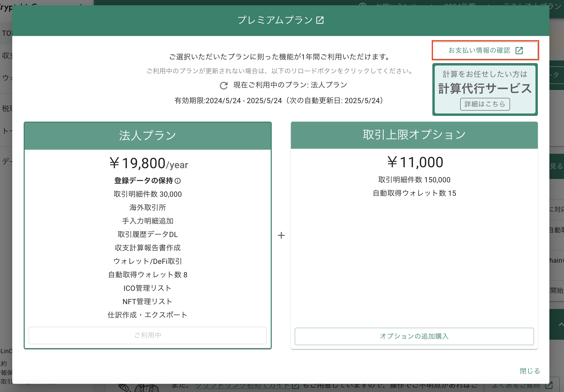Click the reload current plan icon
The width and height of the screenshot is (564, 392).
click(223, 85)
